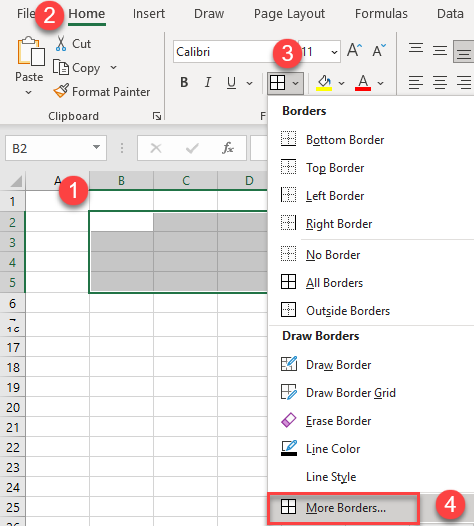Toggle Italic formatting
Image resolution: width=474 pixels, height=526 pixels.
coord(208,82)
